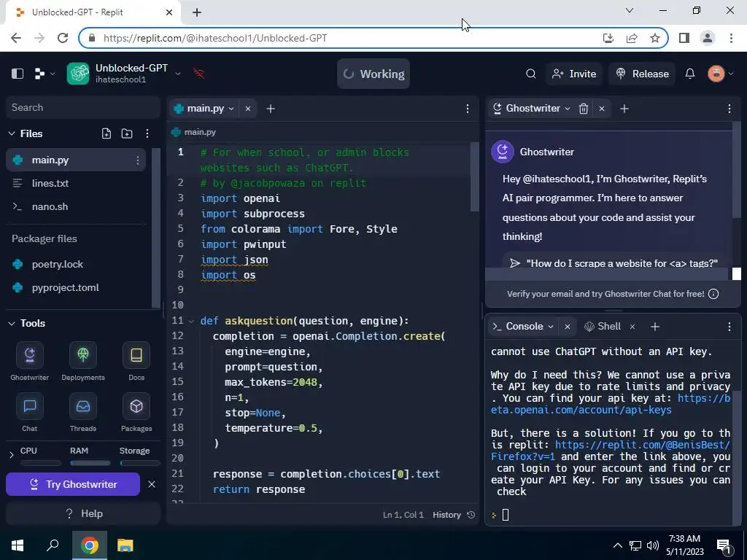The image size is (747, 560).
Task: Open the Help button
Action: [x=83, y=514]
